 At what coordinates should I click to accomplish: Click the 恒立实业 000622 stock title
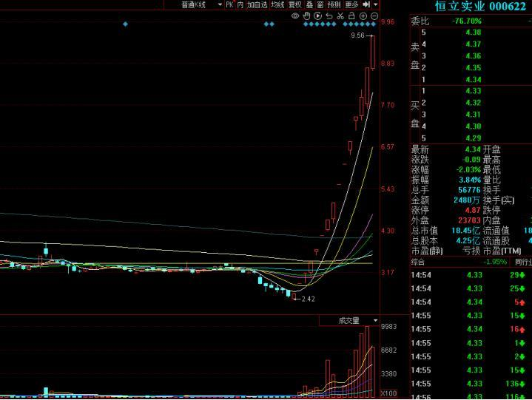click(x=480, y=7)
